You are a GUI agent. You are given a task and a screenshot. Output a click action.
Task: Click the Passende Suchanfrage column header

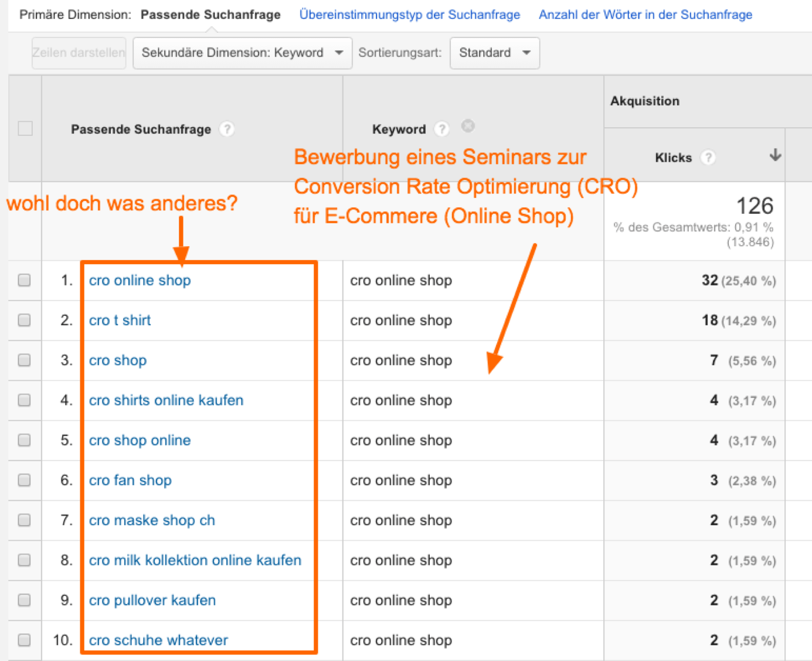click(141, 129)
